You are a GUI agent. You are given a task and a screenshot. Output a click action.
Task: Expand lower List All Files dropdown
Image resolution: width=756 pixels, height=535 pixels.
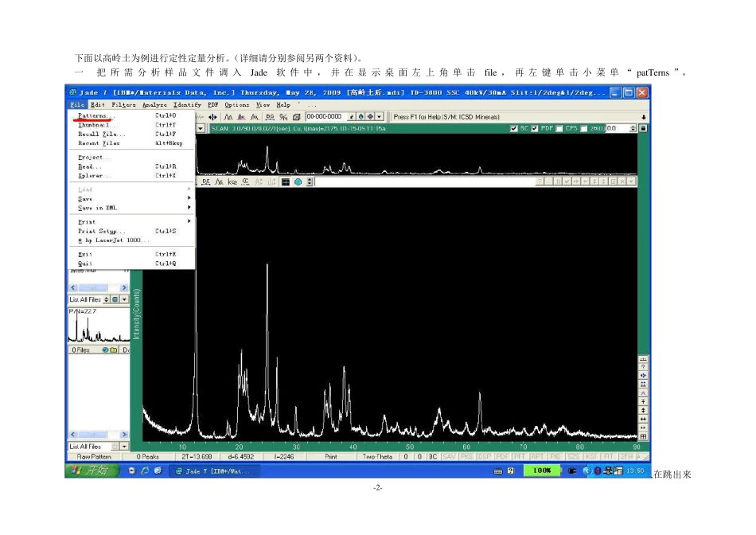coord(123,447)
